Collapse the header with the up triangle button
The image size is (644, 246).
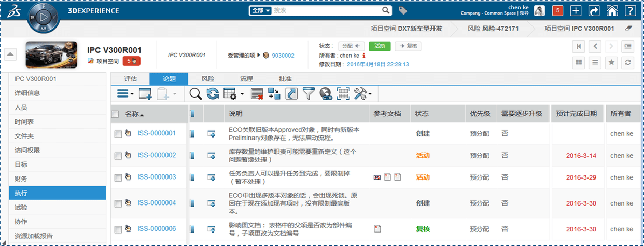(11, 54)
